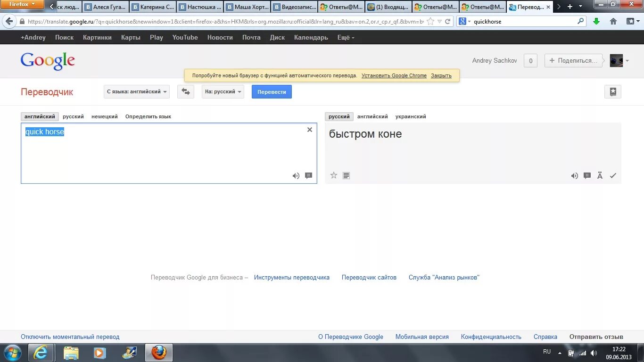Open Windows Media Player taskbar icon

coord(99,353)
